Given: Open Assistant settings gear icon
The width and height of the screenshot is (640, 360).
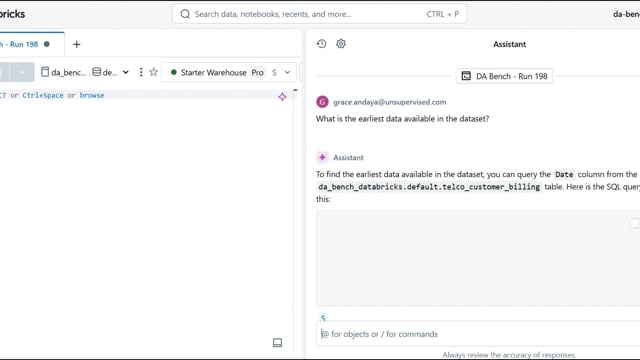Looking at the screenshot, I should pos(341,44).
